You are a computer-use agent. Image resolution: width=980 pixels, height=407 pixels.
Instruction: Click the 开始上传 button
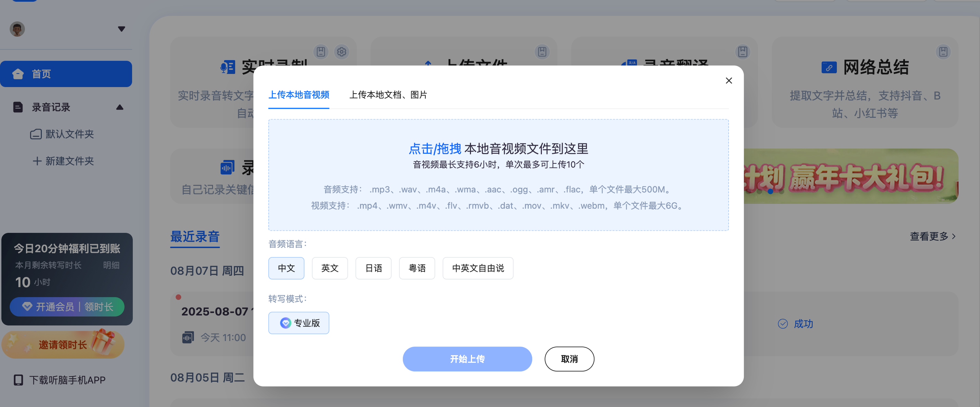click(467, 359)
